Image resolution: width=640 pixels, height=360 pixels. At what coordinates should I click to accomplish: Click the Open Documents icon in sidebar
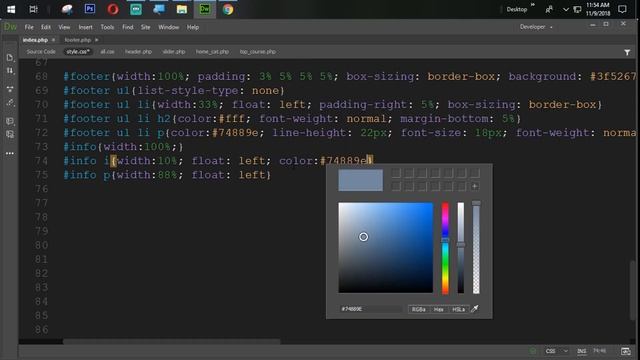point(10,58)
